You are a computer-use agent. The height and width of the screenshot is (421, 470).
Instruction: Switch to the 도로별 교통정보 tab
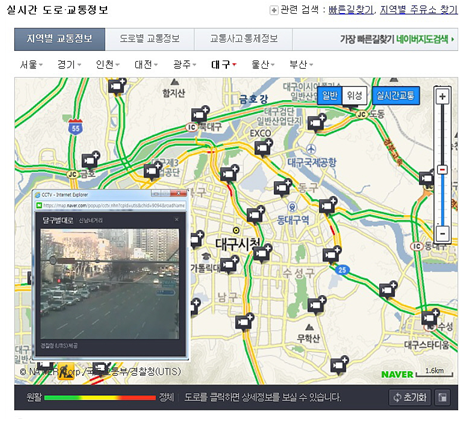tap(150, 39)
